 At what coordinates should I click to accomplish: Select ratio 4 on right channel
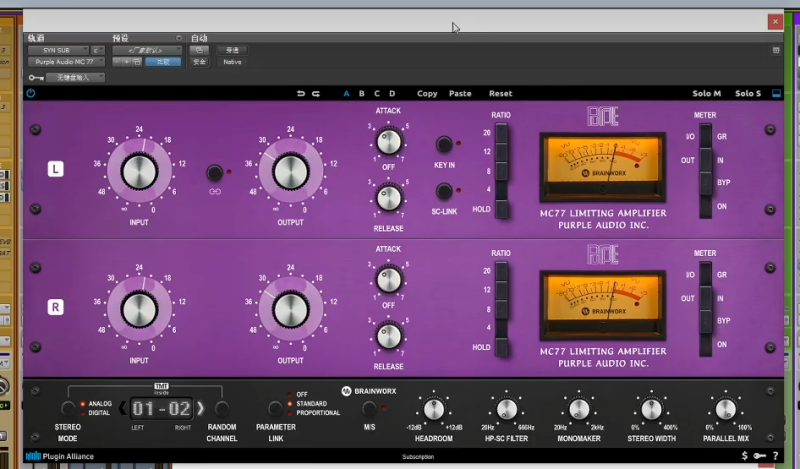click(x=502, y=328)
